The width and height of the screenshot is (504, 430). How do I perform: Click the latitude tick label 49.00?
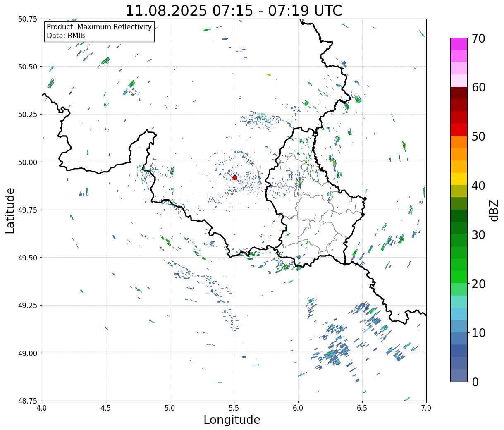[x=28, y=353]
